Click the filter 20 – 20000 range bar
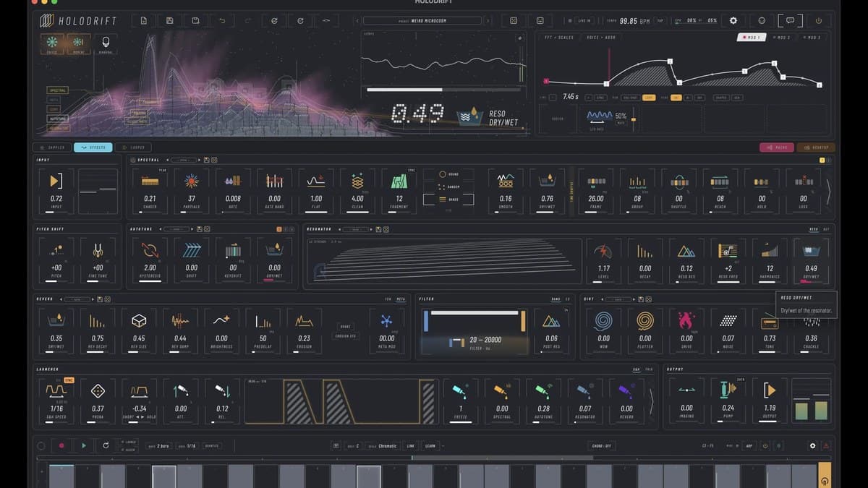The image size is (868, 488). coord(475,313)
